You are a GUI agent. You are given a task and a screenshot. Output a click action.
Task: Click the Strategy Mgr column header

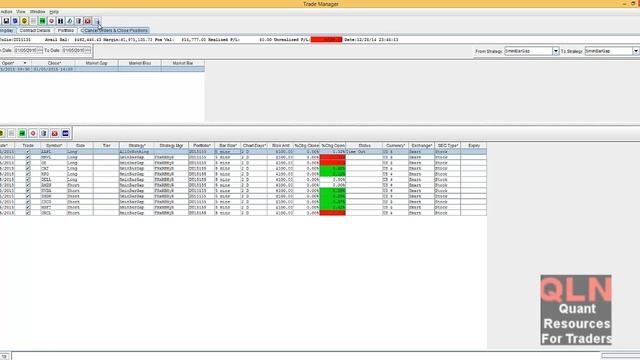tap(171, 146)
